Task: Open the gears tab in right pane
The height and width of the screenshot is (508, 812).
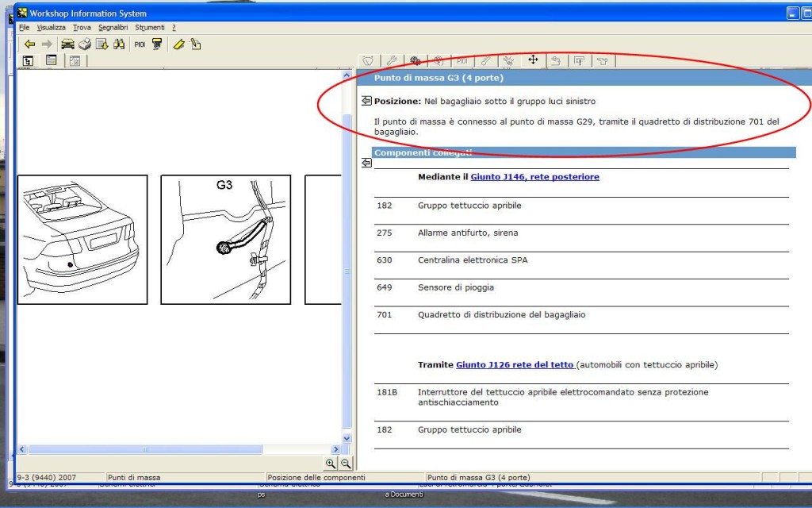Action: [416, 60]
